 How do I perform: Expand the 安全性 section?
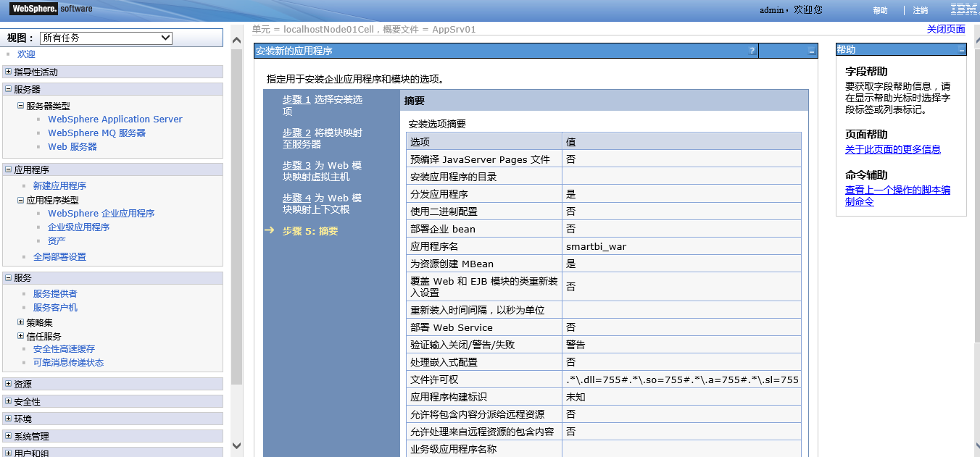[9, 401]
